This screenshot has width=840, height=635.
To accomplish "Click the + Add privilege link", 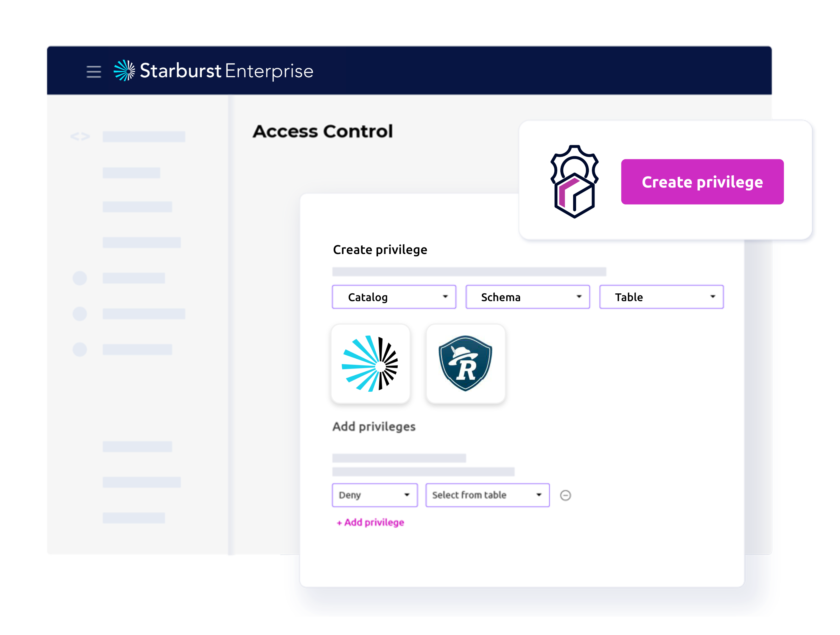I will tap(370, 523).
